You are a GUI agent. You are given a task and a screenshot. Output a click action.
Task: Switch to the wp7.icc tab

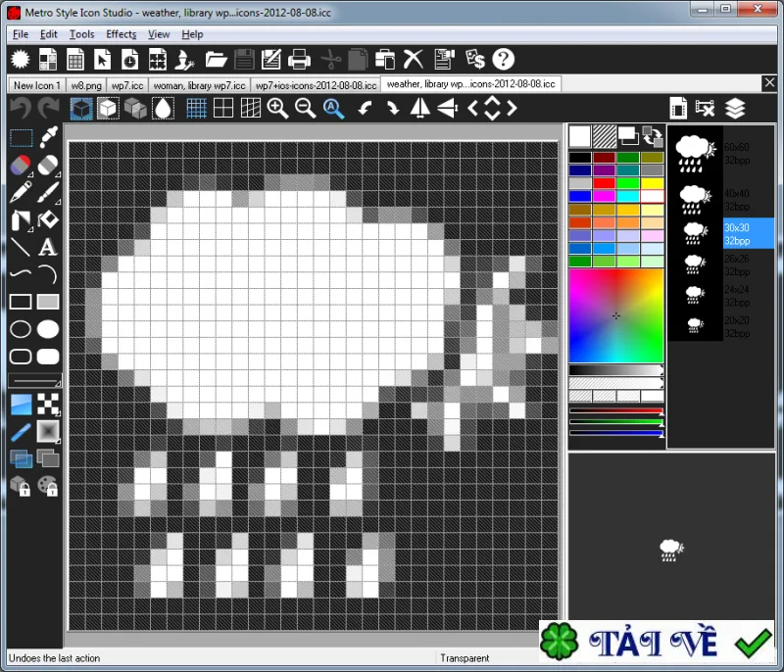[127, 85]
